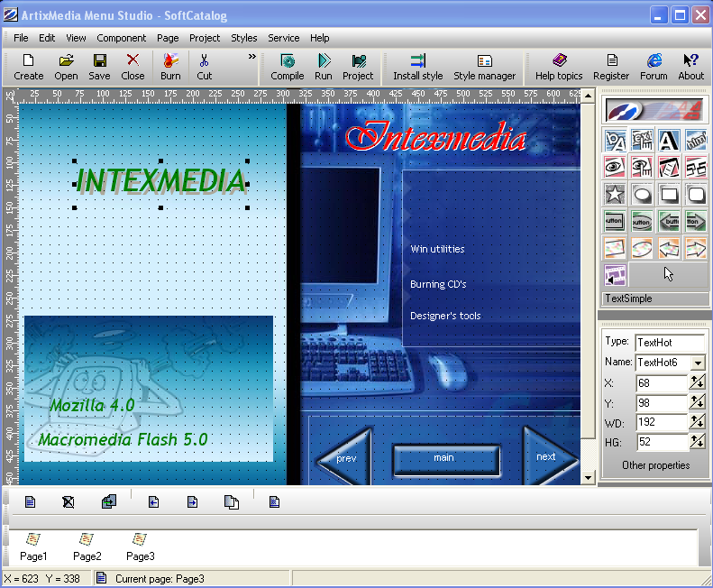Viewport: 713px width, 588px height.
Task: Click the X coordinate field showing 68
Action: 662,383
